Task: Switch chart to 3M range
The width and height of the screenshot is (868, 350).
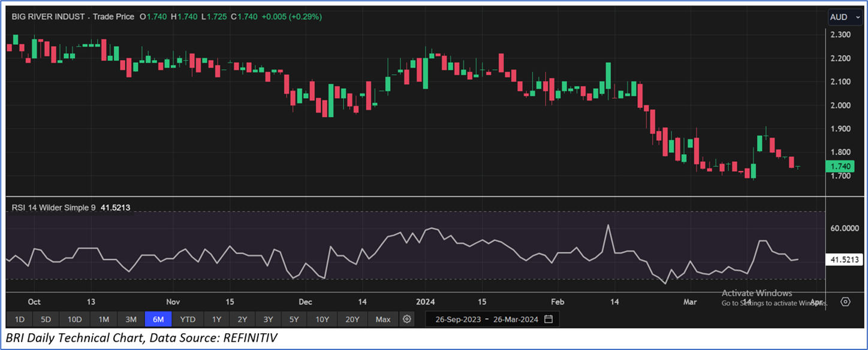Action: 131,319
